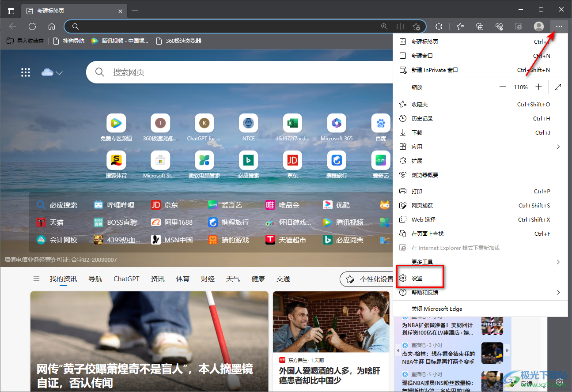The image size is (572, 392).
Task: Expand 帮助和反馈 submenu
Action: [480, 292]
